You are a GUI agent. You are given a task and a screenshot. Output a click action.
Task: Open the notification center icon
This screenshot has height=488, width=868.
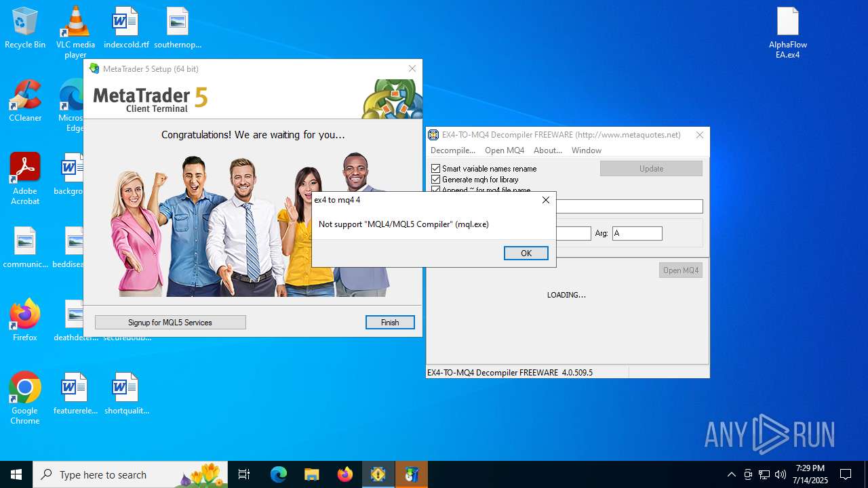(846, 474)
